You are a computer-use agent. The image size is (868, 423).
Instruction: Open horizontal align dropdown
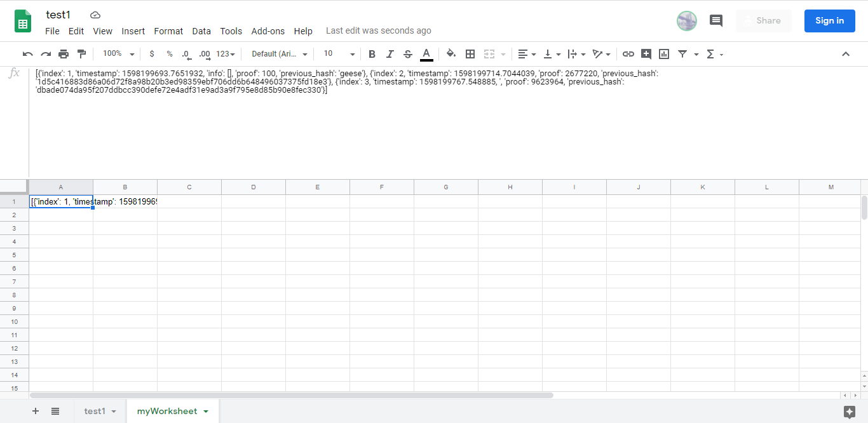tap(527, 54)
